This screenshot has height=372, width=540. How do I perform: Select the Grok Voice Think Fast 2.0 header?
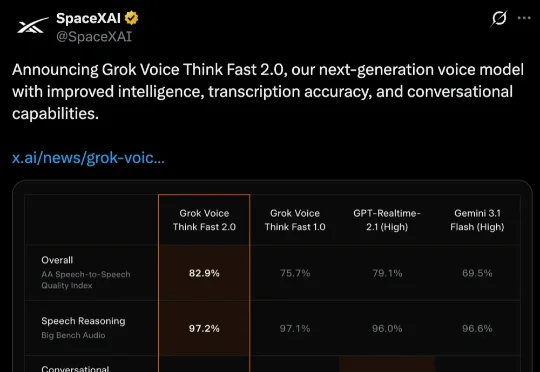(204, 220)
